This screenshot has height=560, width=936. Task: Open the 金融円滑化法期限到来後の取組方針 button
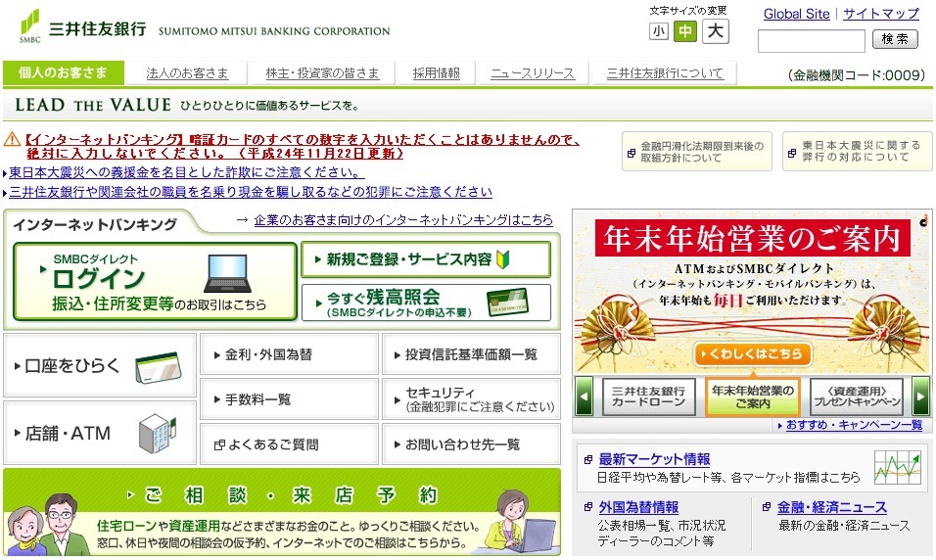[697, 152]
